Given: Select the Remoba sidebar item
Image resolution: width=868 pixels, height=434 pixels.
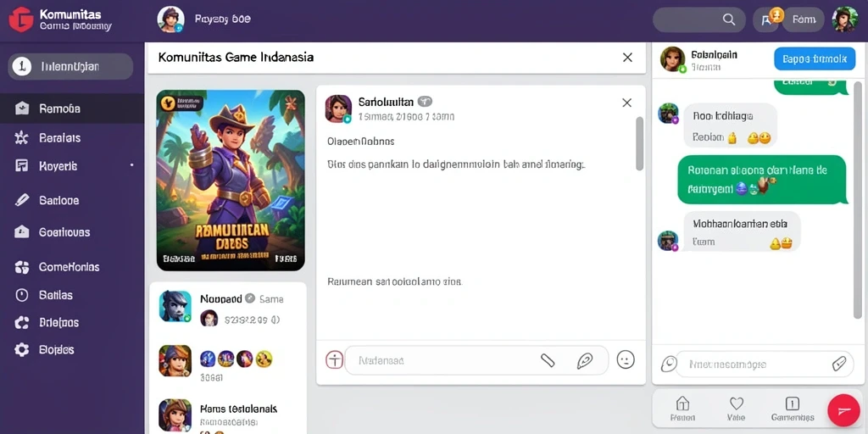Looking at the screenshot, I should [72, 108].
